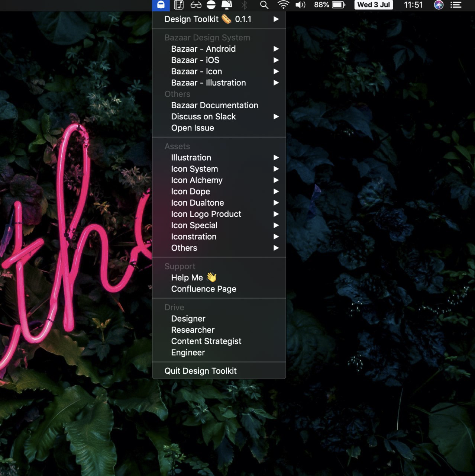Expand Bazaar - Icon submenu arrow
The width and height of the screenshot is (475, 476).
click(276, 71)
